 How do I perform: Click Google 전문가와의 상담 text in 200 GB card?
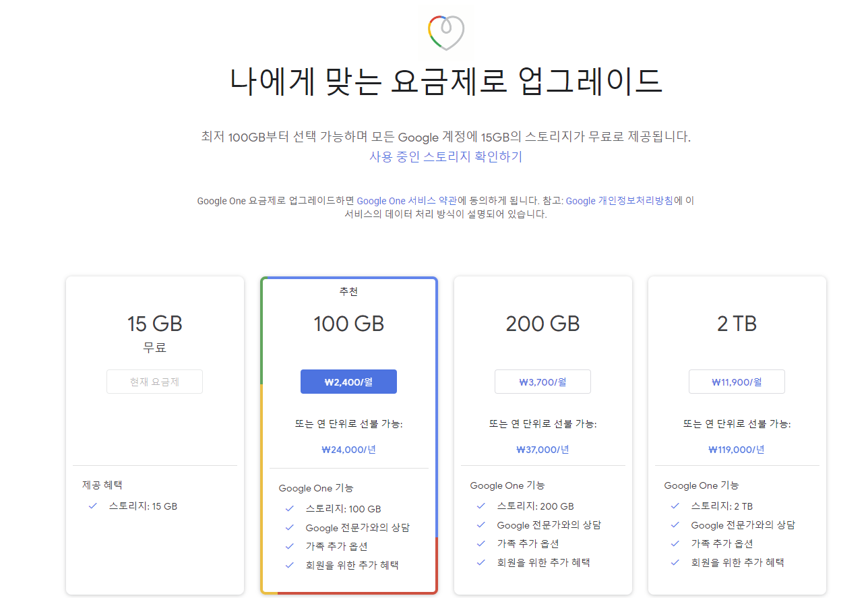coord(549,525)
